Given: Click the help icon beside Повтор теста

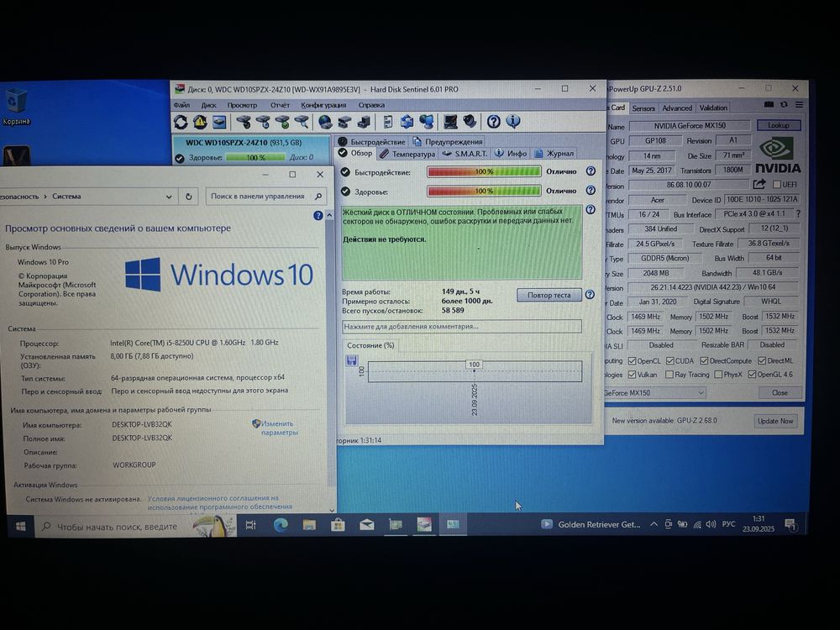Looking at the screenshot, I should point(590,295).
